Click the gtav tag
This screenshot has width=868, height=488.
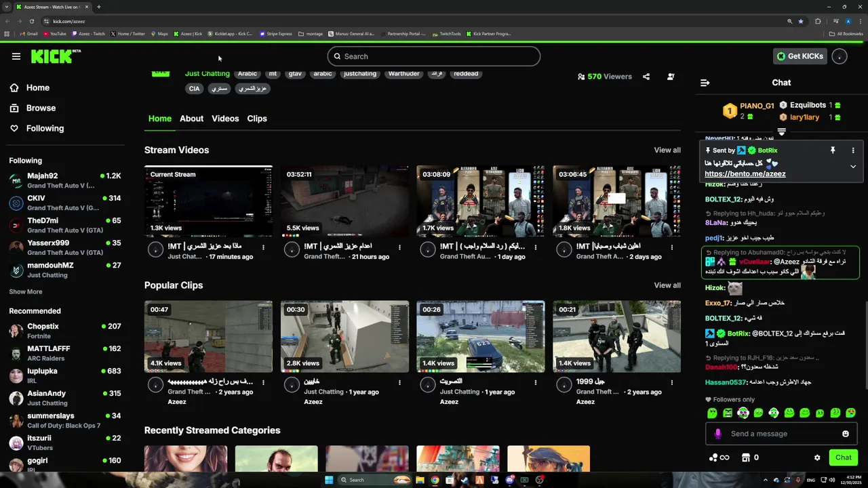[295, 74]
